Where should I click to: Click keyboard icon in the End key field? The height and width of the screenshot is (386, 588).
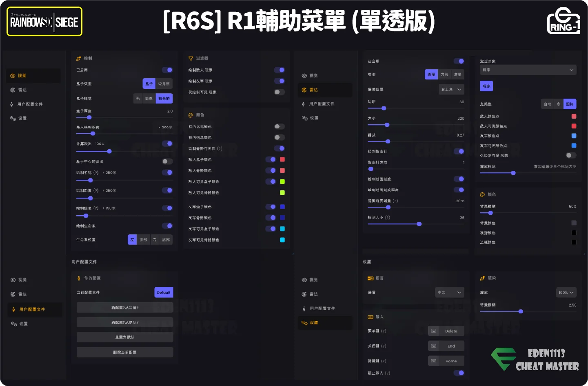tap(434, 346)
